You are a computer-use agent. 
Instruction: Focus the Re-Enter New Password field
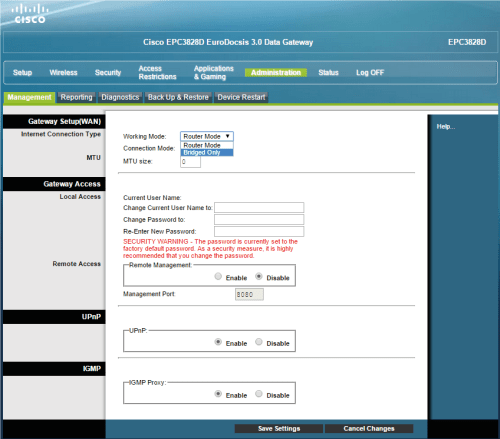[259, 231]
